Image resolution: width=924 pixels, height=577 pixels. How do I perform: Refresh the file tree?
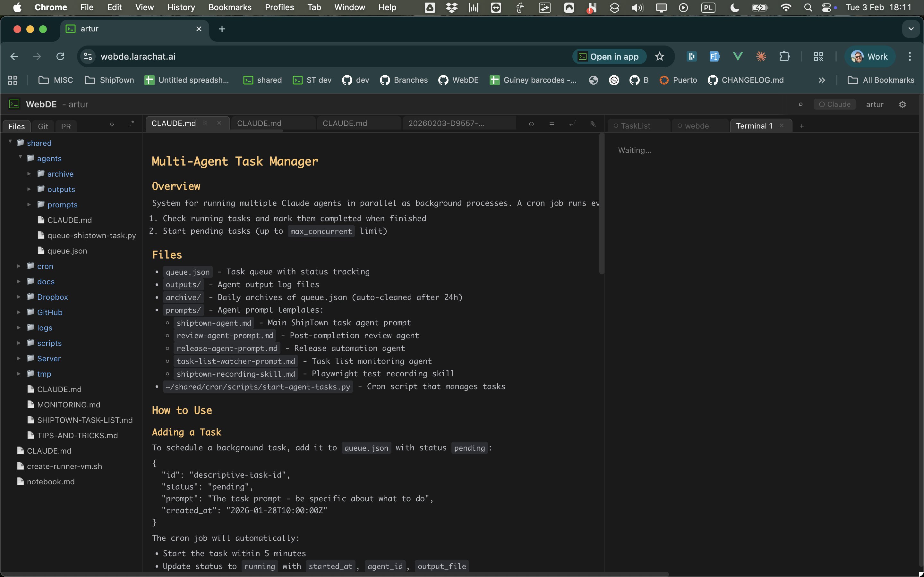pyautogui.click(x=112, y=124)
